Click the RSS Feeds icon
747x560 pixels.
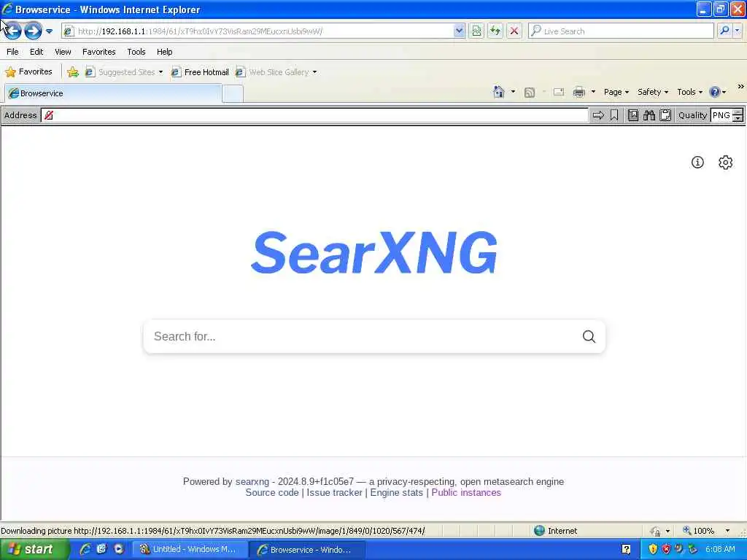click(530, 93)
